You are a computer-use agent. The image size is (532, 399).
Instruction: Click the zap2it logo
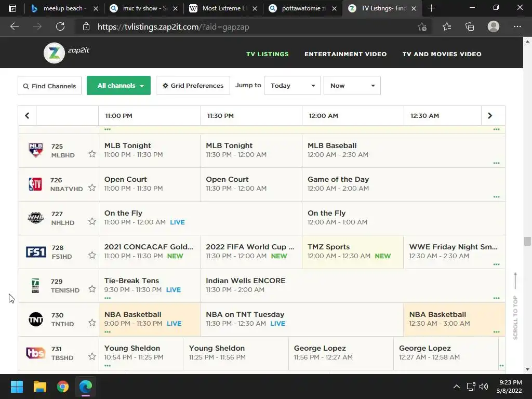click(66, 52)
